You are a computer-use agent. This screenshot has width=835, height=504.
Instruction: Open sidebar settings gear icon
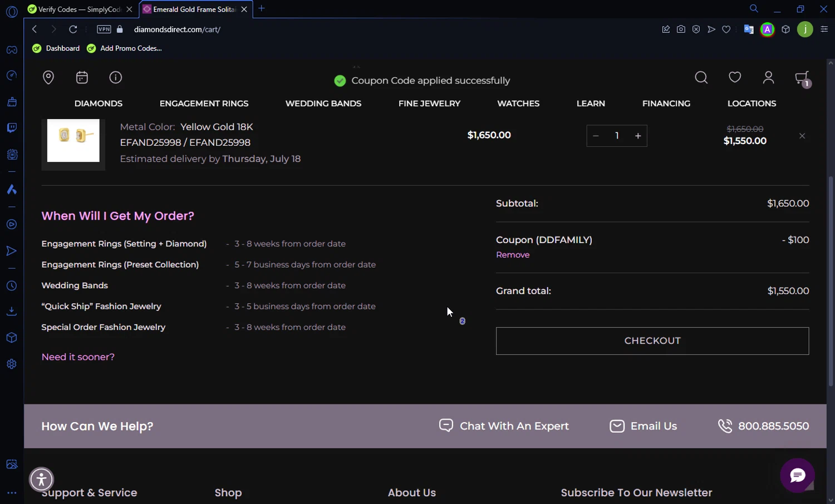click(12, 364)
